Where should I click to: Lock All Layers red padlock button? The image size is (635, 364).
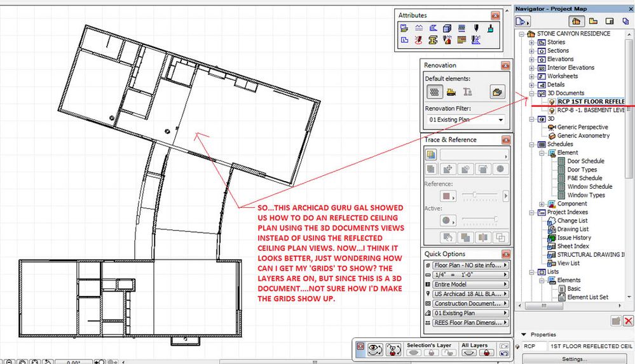point(486,353)
